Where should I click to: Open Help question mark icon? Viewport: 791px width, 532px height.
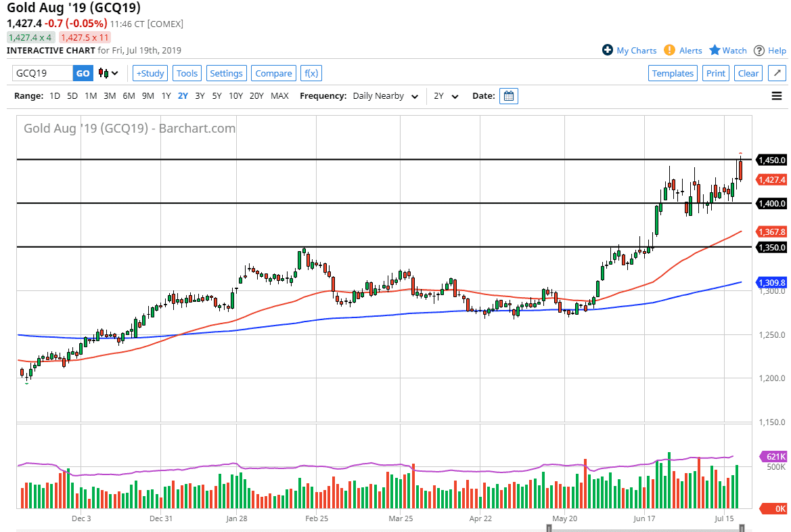point(759,50)
